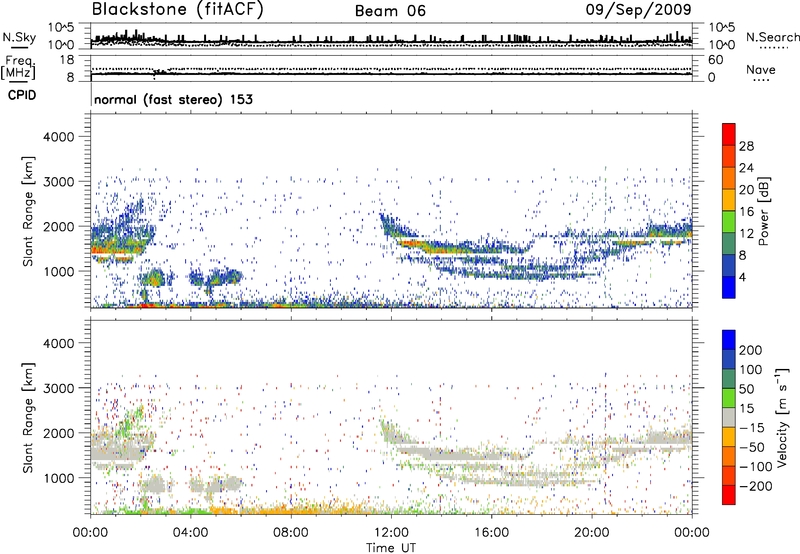Click the Beam 06 label
800x554 pixels.
point(390,11)
